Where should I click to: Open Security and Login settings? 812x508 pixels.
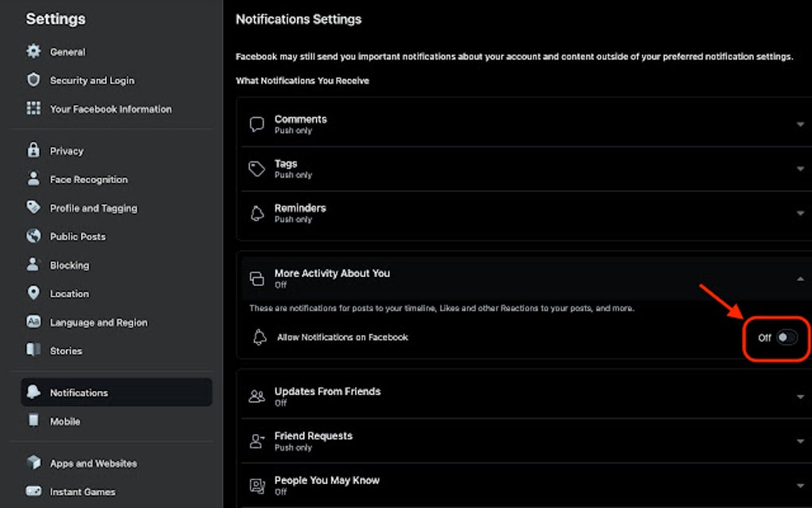click(x=92, y=80)
